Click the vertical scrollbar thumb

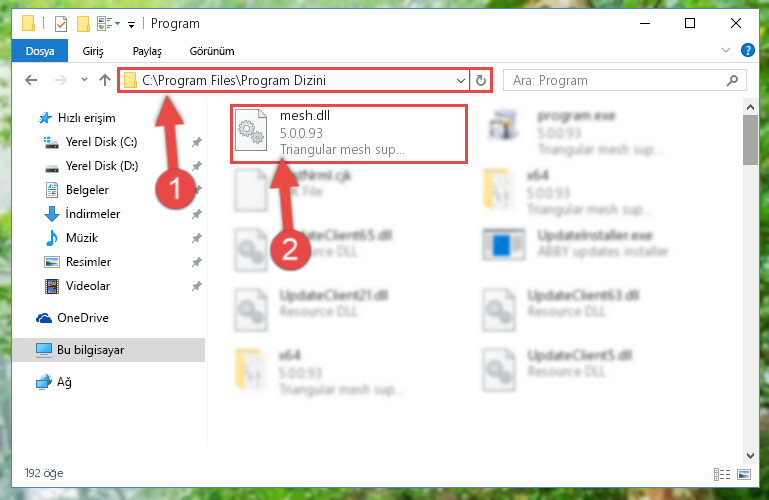(x=750, y=140)
